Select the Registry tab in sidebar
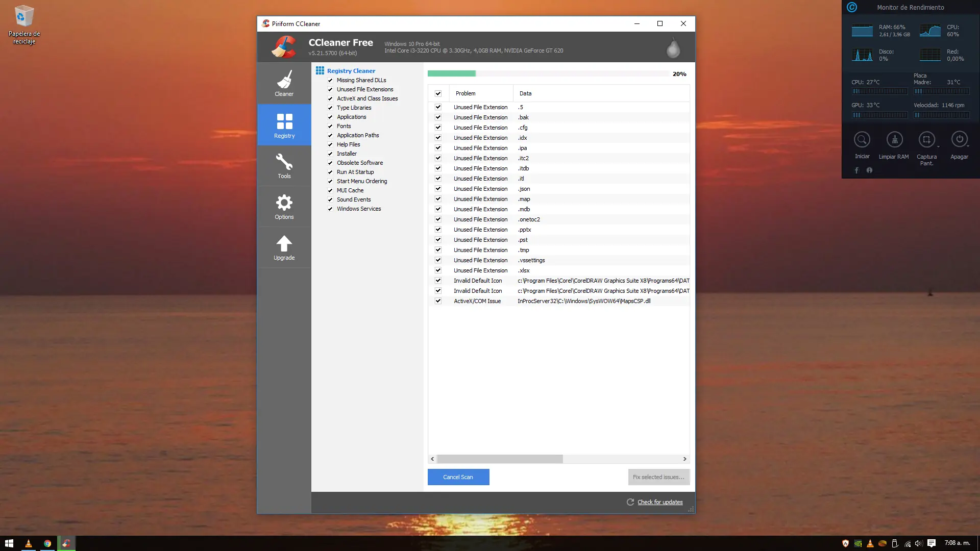980x551 pixels. 284,124
